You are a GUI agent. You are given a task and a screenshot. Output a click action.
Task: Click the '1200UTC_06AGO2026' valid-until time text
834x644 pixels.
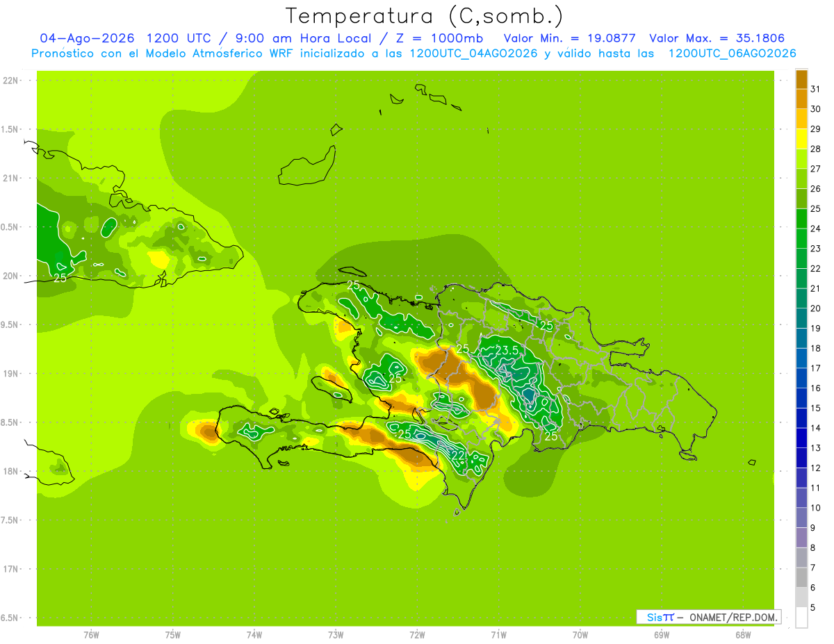pos(732,53)
